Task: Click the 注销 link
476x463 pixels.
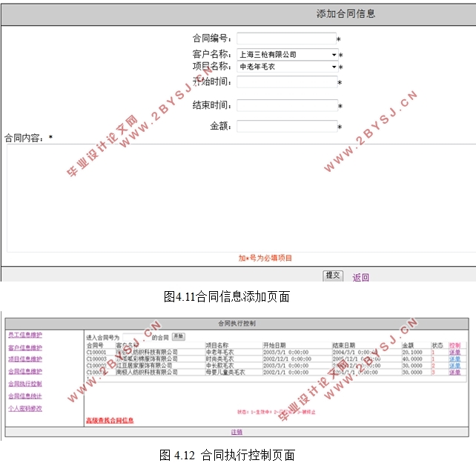Action: coord(237,432)
